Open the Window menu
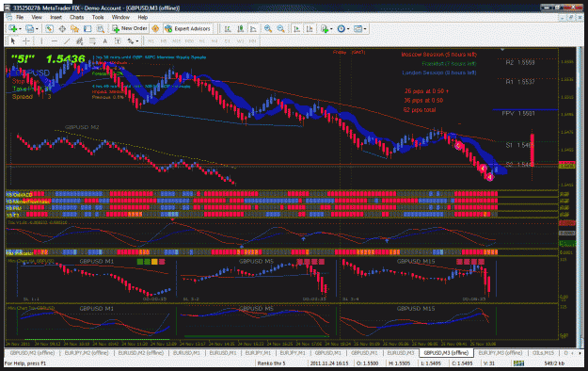This screenshot has width=588, height=371. pyautogui.click(x=120, y=17)
